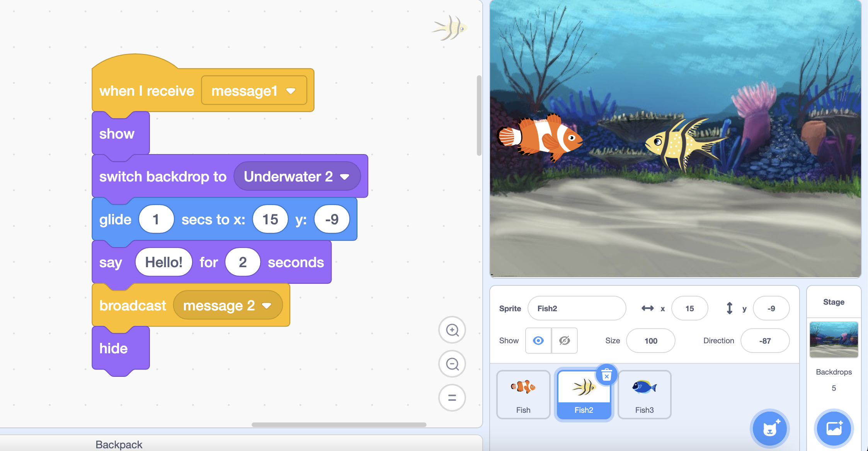Zoom out of the code area
The image size is (868, 451).
pos(452,364)
